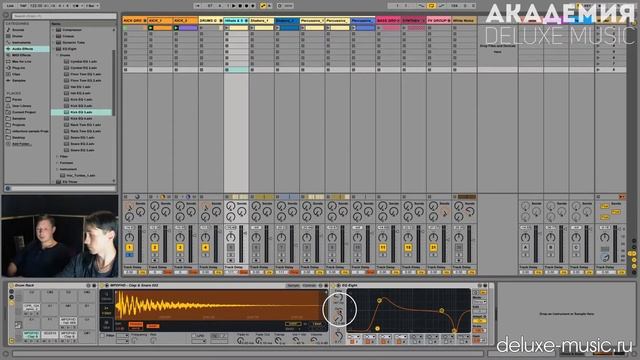Open the Sounds category in browser
This screenshot has height=360, width=640.
point(18,30)
